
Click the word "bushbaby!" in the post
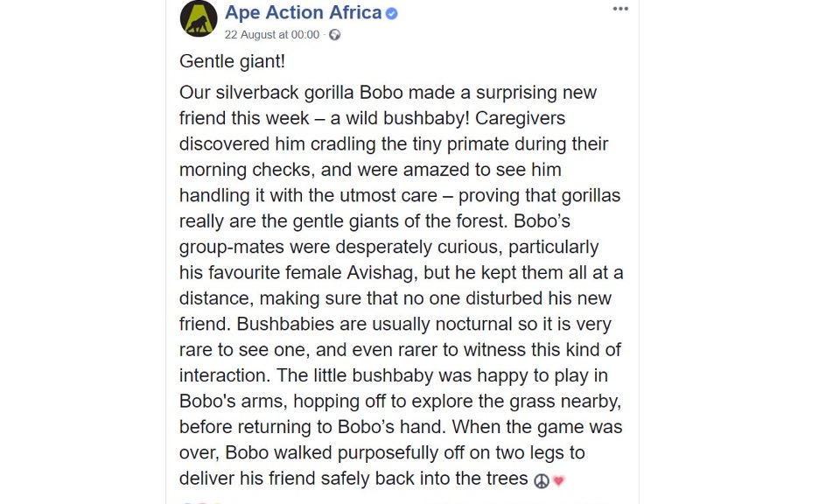(x=426, y=118)
